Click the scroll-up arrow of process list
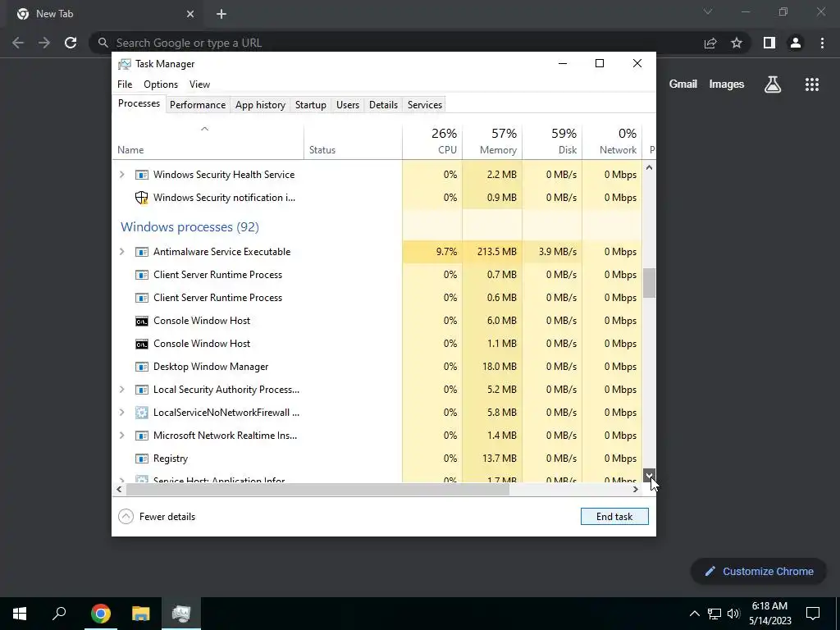 (650, 167)
